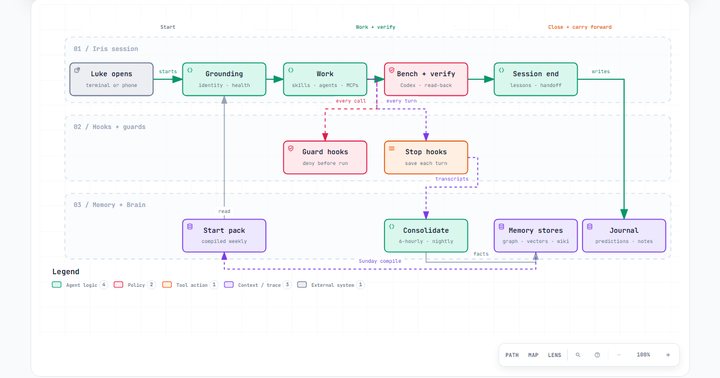The image size is (720, 378).
Task: Switch to MAP view
Action: (x=533, y=355)
